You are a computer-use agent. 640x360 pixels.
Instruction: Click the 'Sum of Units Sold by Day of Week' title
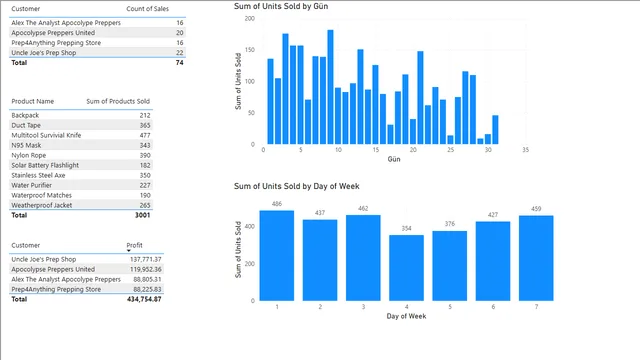point(297,187)
